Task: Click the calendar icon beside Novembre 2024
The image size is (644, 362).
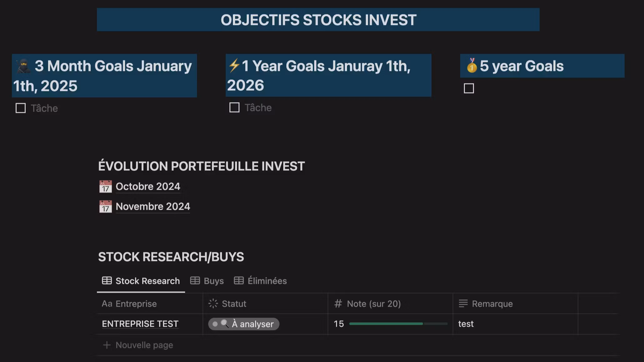Action: point(105,207)
